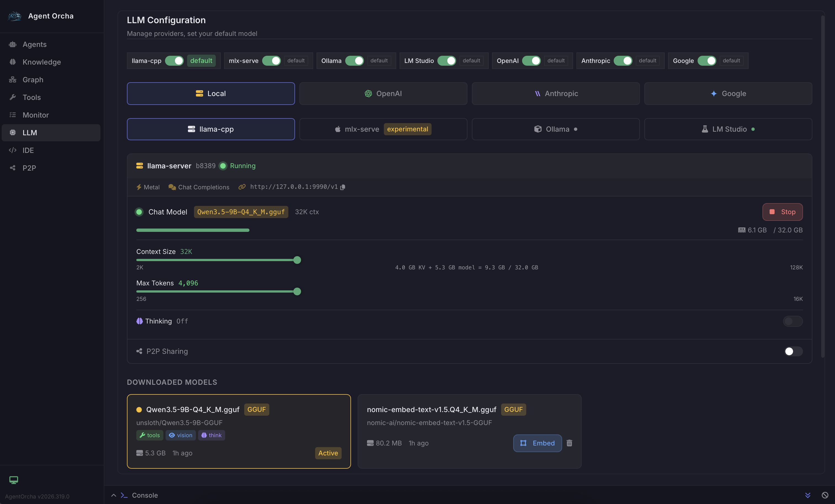Open the Graph page in sidebar
Screen dimensions: 835x504
pos(33,80)
